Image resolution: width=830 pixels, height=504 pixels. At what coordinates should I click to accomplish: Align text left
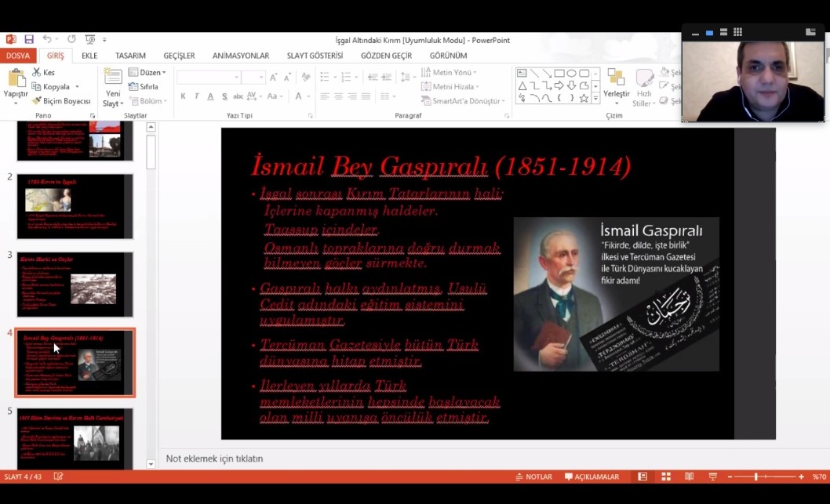point(325,96)
